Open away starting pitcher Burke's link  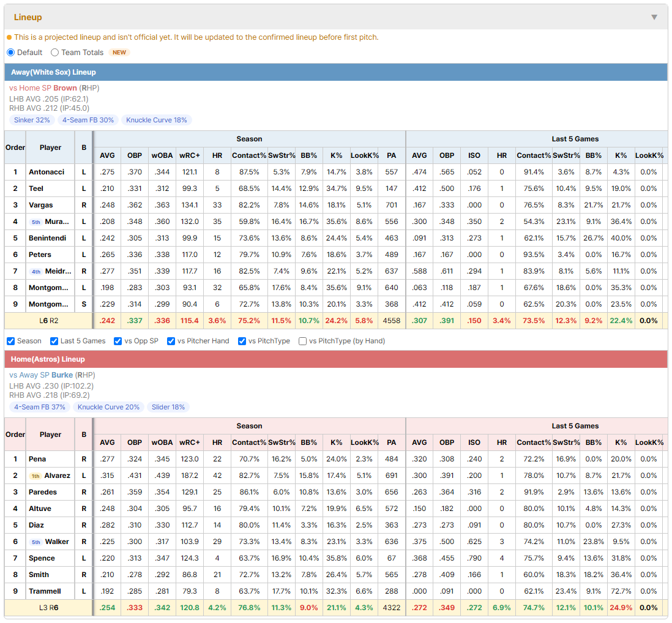(62, 375)
